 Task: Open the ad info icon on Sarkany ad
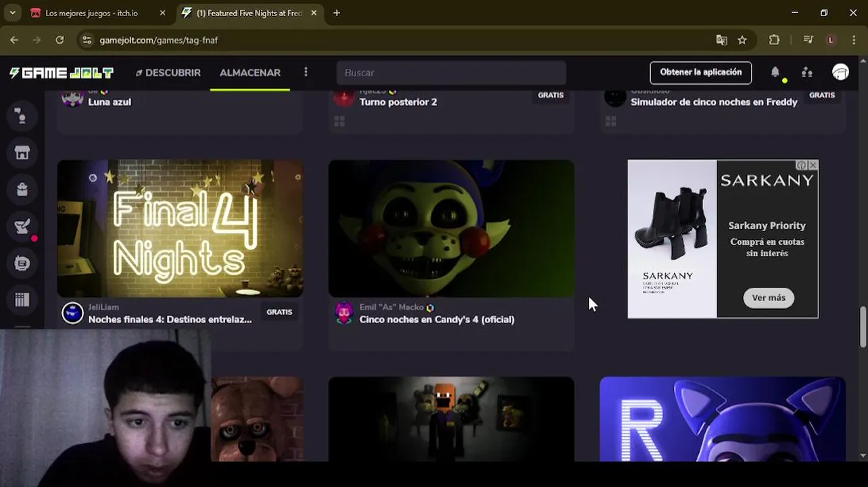coord(802,165)
